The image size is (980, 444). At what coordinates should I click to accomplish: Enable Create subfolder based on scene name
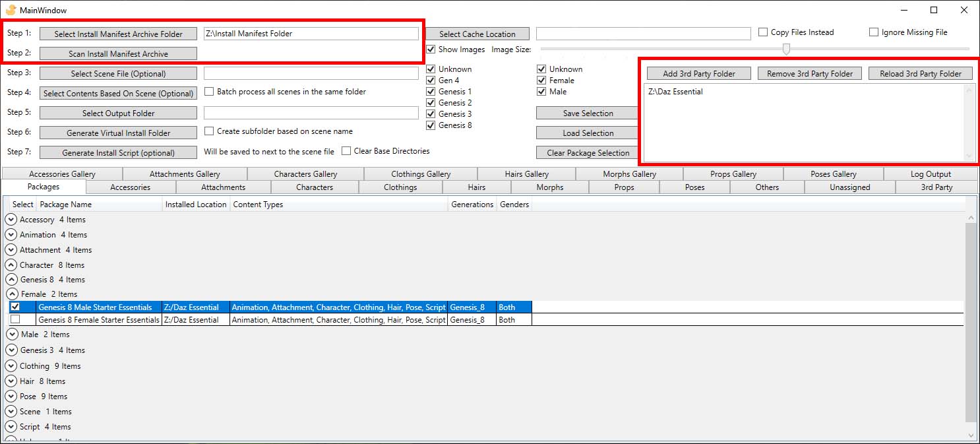209,131
